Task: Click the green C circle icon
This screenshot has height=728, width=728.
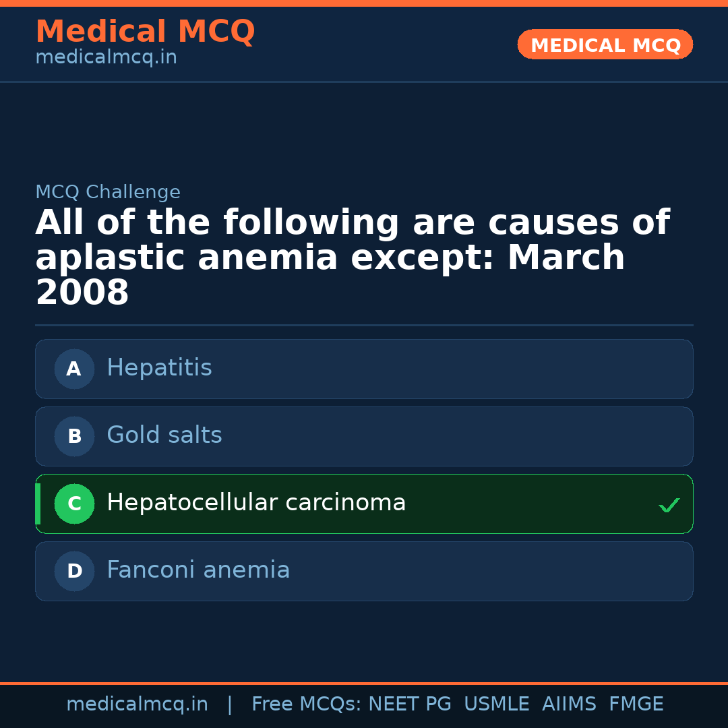Action: (x=74, y=504)
